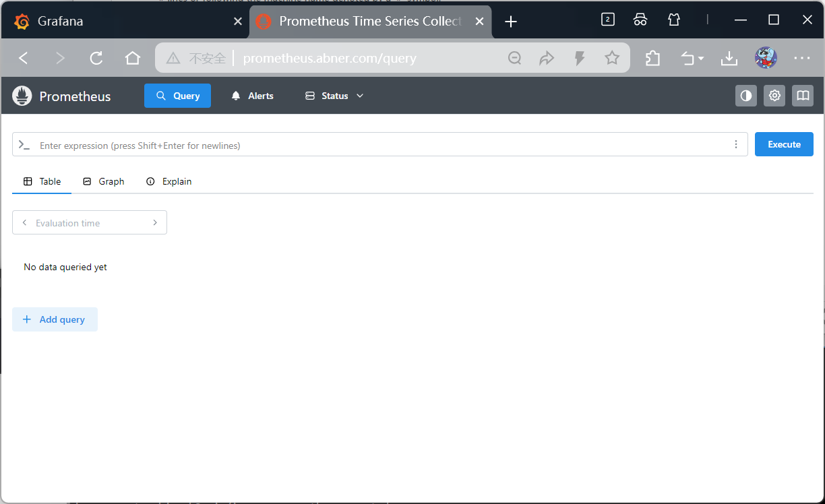Open the documentation book icon
This screenshot has height=504, width=825.
click(803, 96)
